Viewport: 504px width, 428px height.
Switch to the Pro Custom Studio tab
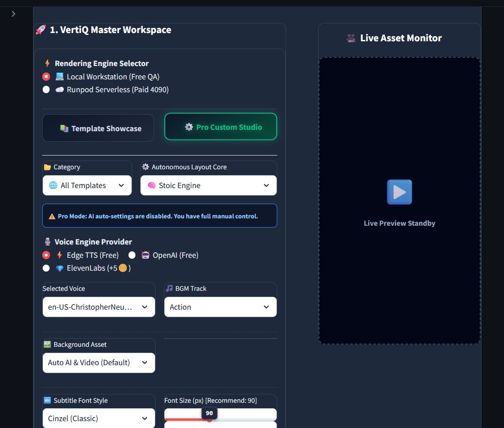click(220, 127)
